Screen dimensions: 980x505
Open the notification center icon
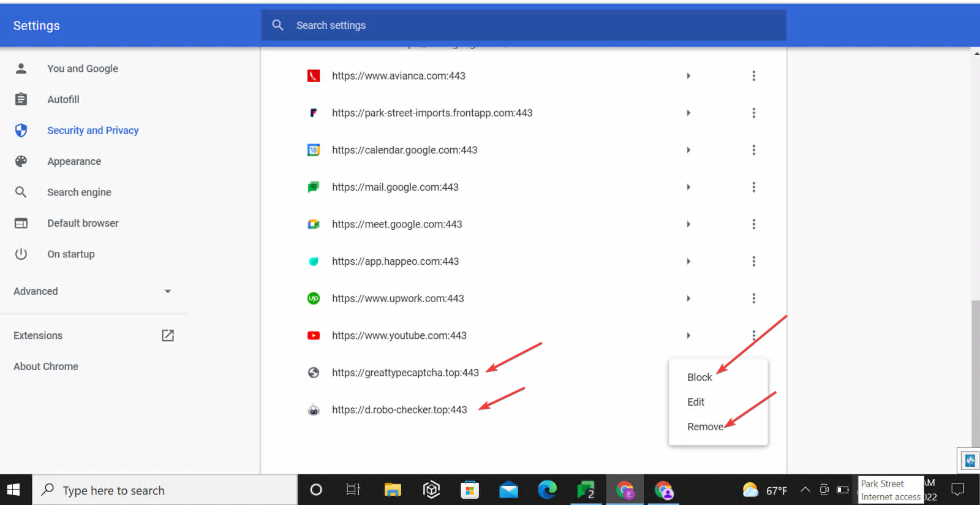958,490
